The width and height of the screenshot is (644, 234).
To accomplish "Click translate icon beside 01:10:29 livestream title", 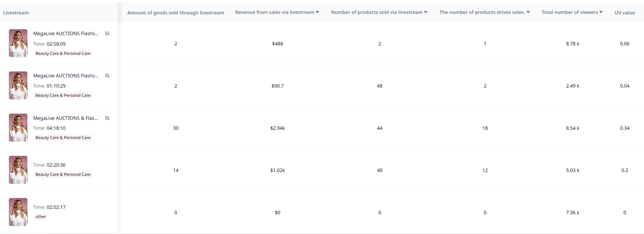I will point(107,76).
